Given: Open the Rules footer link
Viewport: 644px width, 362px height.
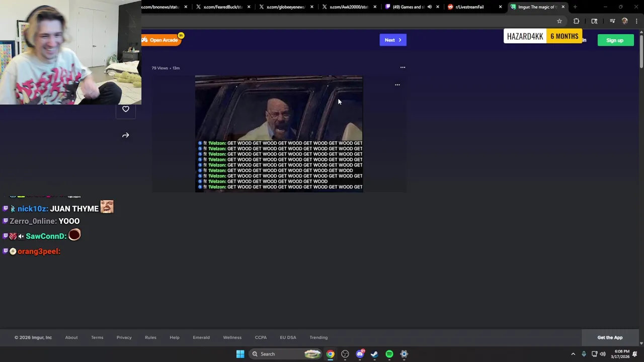Looking at the screenshot, I should [150, 338].
